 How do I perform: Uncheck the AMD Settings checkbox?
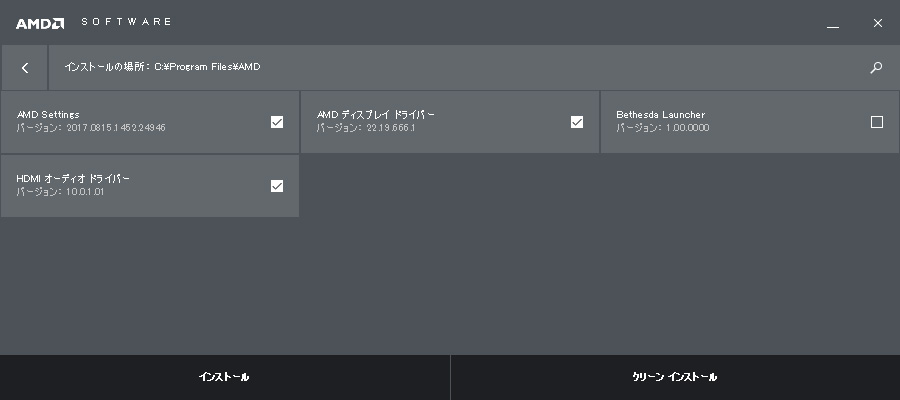click(277, 122)
